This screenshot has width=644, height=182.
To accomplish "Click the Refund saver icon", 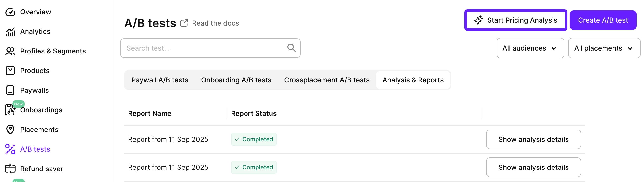I will coord(10,169).
